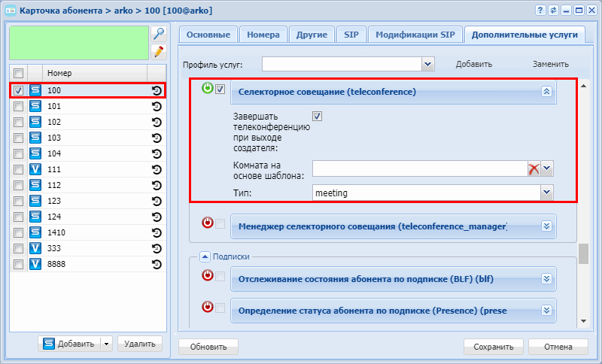Select Дополнительные услуги tab
This screenshot has height=364, width=602.
click(524, 35)
